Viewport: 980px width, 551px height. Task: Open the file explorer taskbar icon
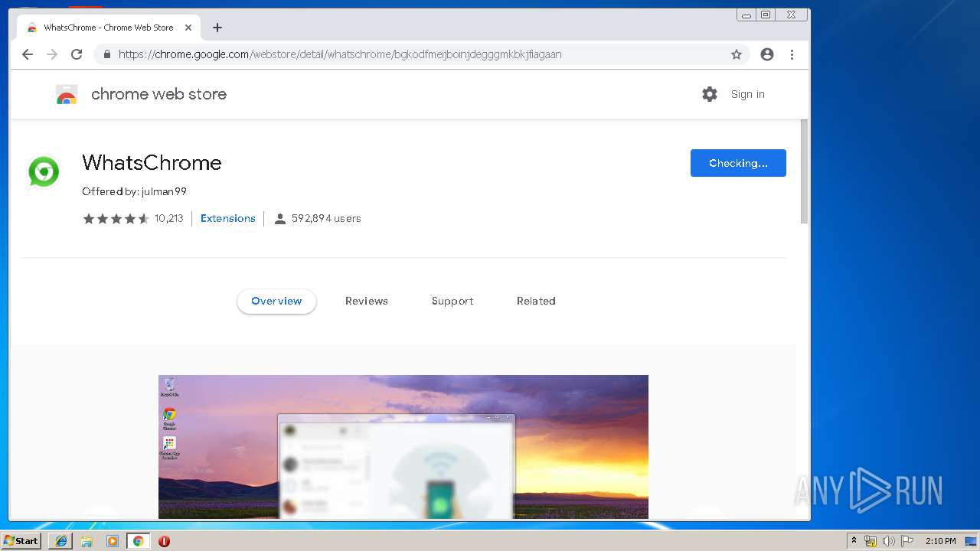[87, 541]
